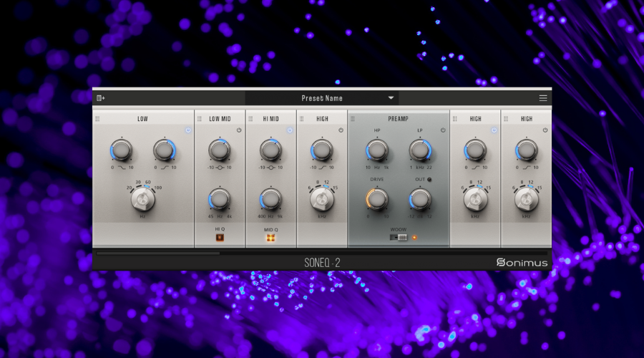
Task: Click the DRIVE label in PREAMP
Action: pyautogui.click(x=377, y=180)
